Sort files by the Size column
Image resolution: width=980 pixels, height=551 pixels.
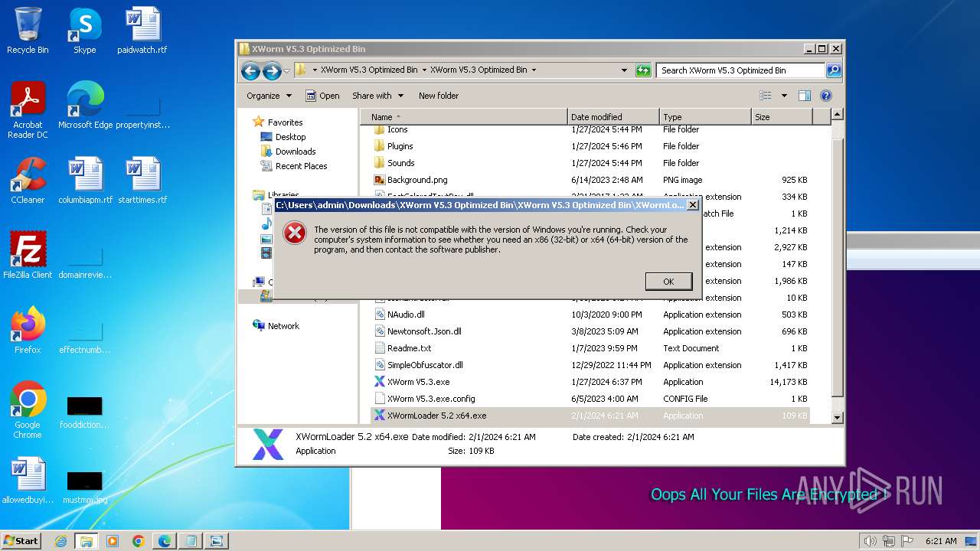pos(782,117)
